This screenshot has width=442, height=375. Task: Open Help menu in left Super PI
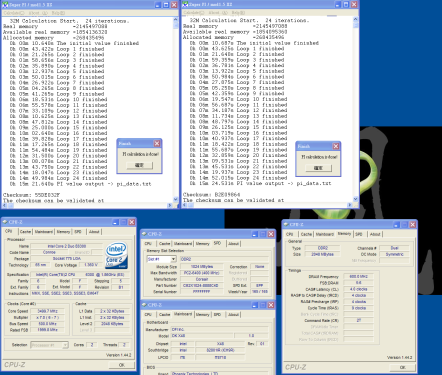(58, 13)
